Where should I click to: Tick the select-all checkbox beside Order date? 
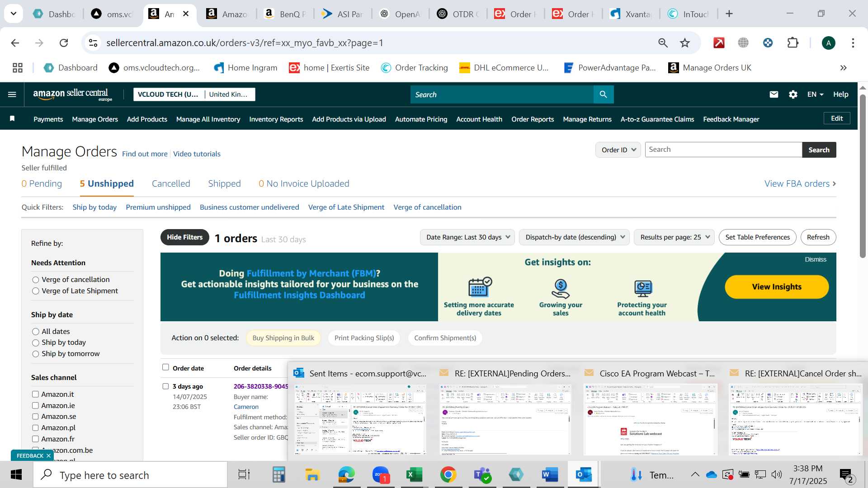pos(165,367)
